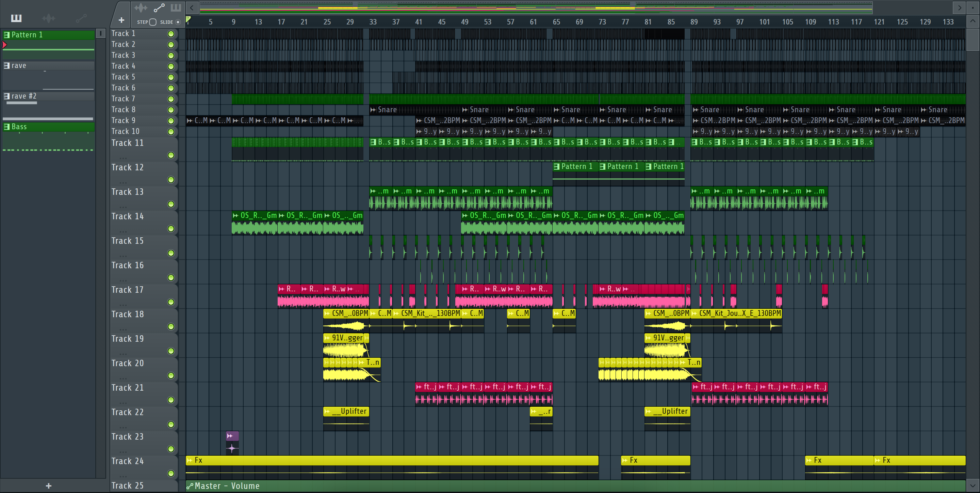
Task: Select the Track 12 header
Action: pos(144,174)
